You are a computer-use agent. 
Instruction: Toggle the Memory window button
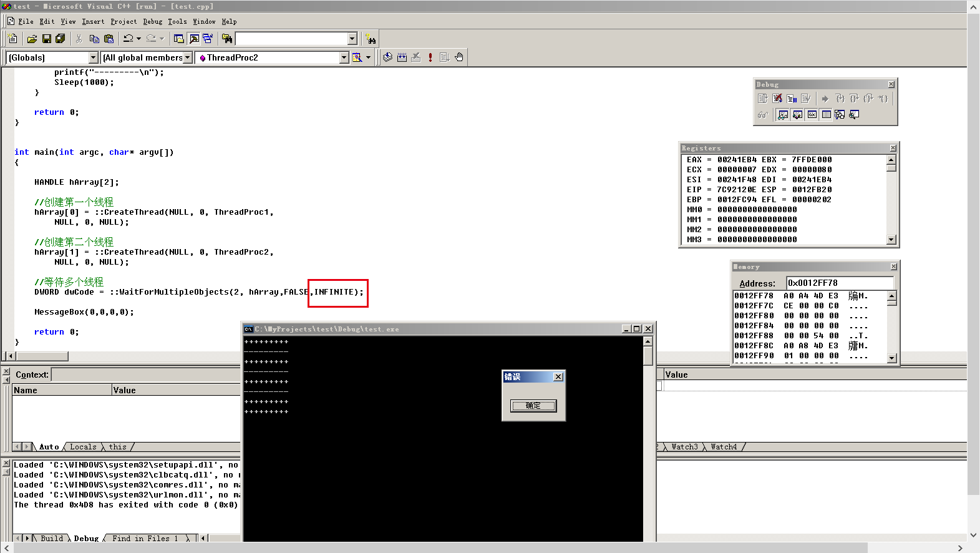pos(826,115)
